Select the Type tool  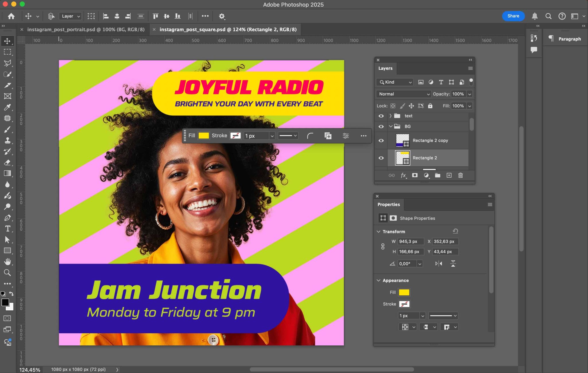(x=8, y=229)
